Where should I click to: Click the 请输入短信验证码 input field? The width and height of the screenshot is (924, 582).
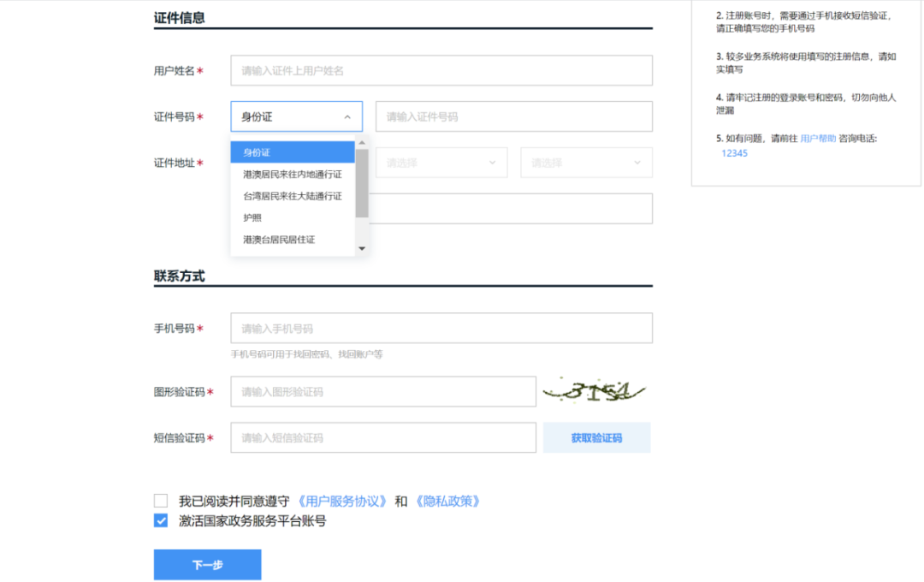click(x=383, y=437)
